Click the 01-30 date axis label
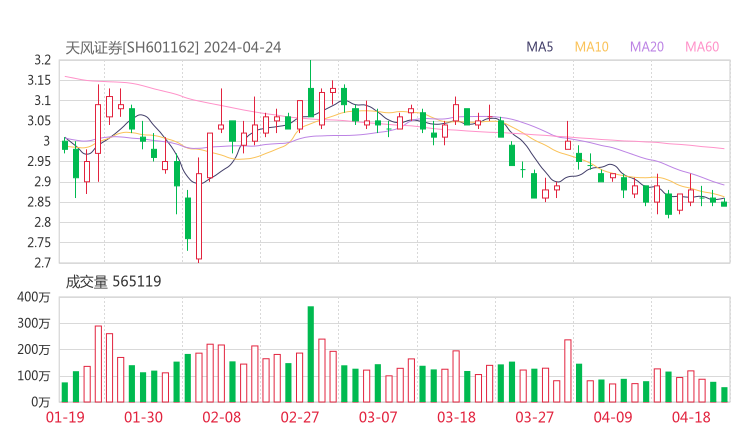Screen dimensions: 740x440 [x=143, y=417]
